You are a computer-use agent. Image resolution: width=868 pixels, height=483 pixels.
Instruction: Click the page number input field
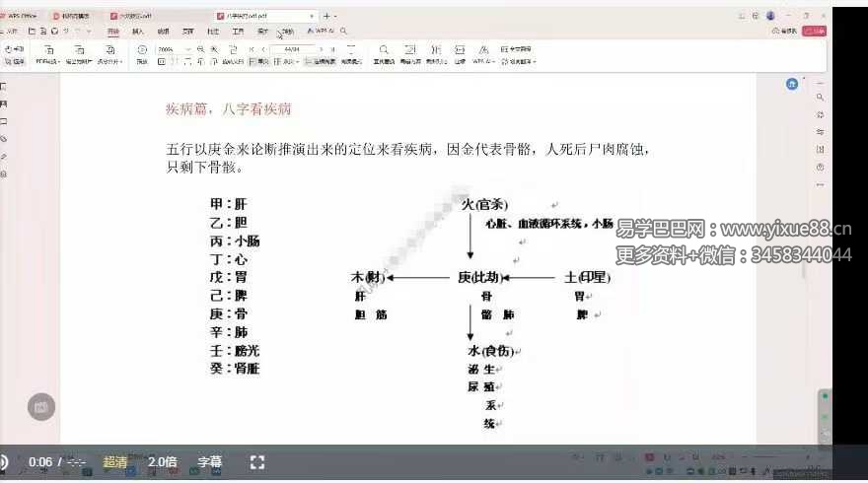(x=291, y=49)
